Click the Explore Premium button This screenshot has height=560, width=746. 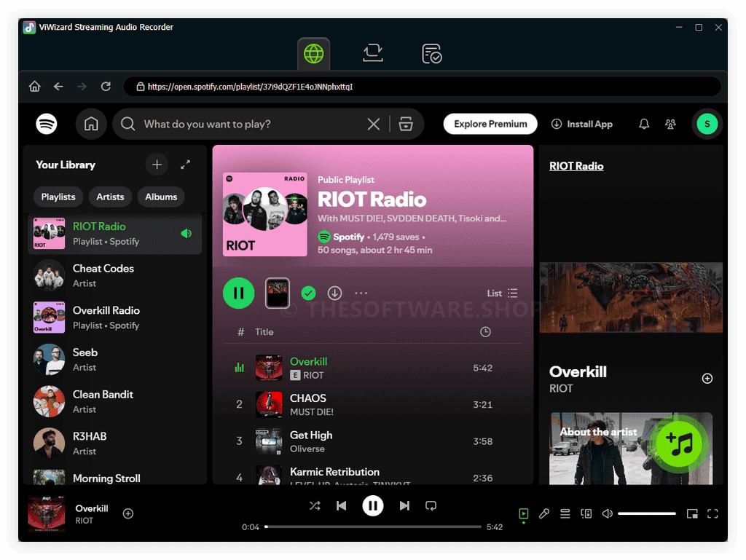point(490,124)
